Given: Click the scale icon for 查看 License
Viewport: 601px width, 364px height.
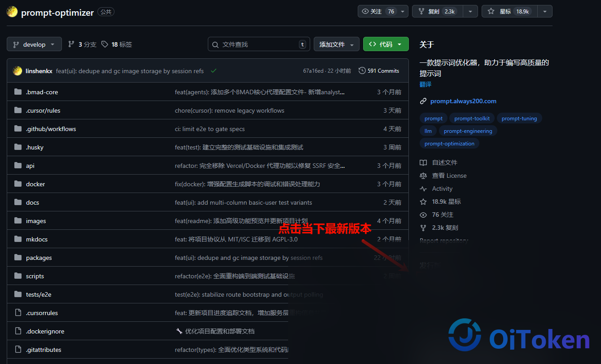Looking at the screenshot, I should (x=423, y=175).
